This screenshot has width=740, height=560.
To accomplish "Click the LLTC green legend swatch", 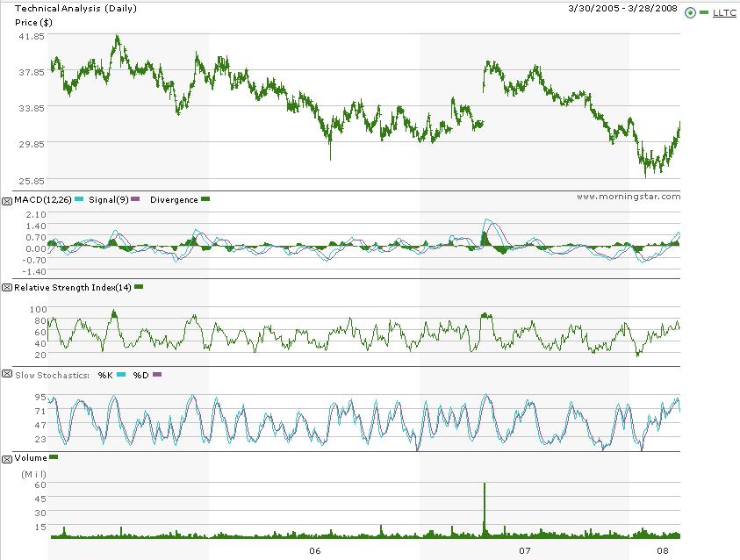I will click(x=704, y=13).
